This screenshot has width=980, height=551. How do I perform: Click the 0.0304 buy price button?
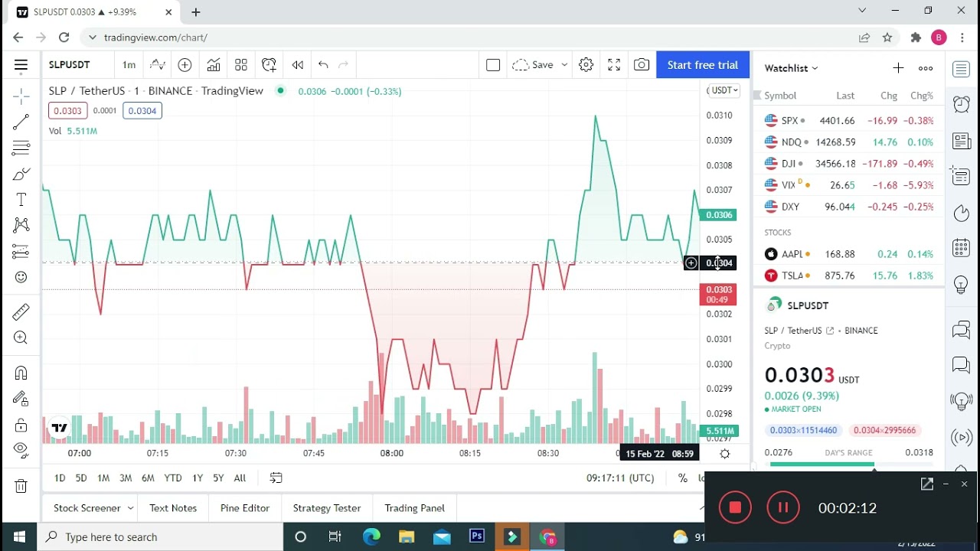[x=142, y=111]
